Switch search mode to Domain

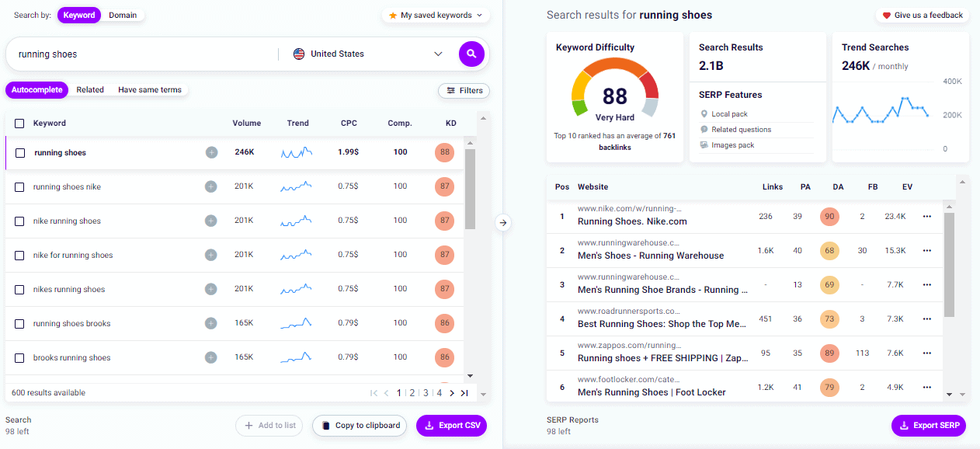(x=123, y=14)
